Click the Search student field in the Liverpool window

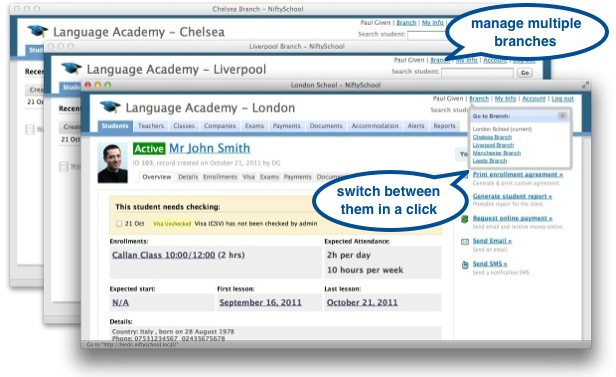477,73
